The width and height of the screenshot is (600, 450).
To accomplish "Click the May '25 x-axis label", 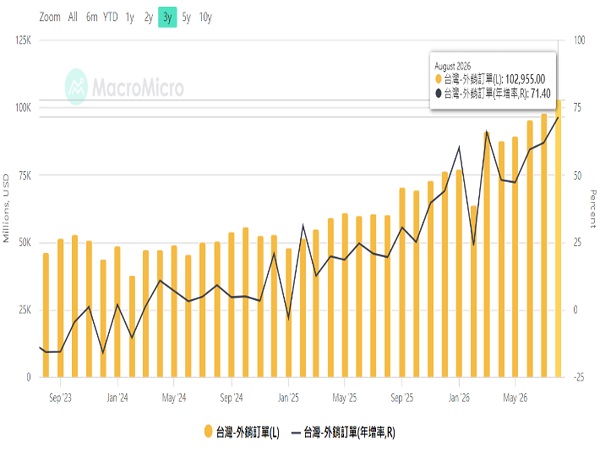I will pos(344,398).
